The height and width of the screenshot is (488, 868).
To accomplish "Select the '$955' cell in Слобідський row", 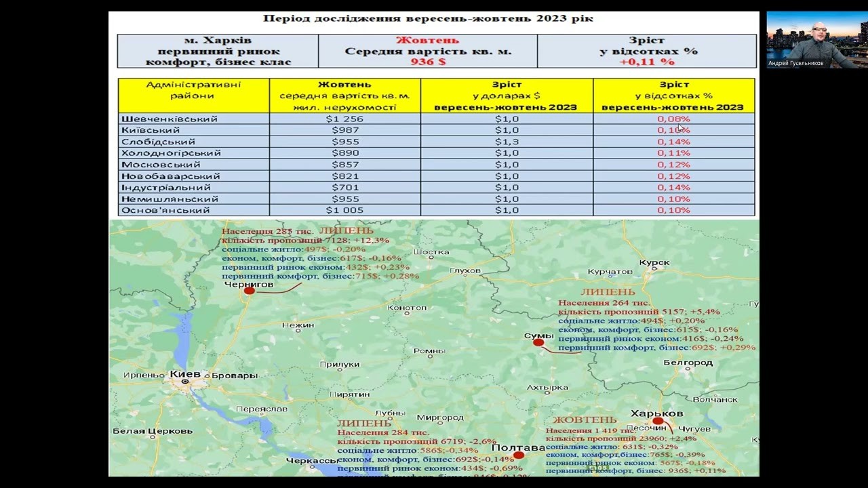I will tap(344, 142).
